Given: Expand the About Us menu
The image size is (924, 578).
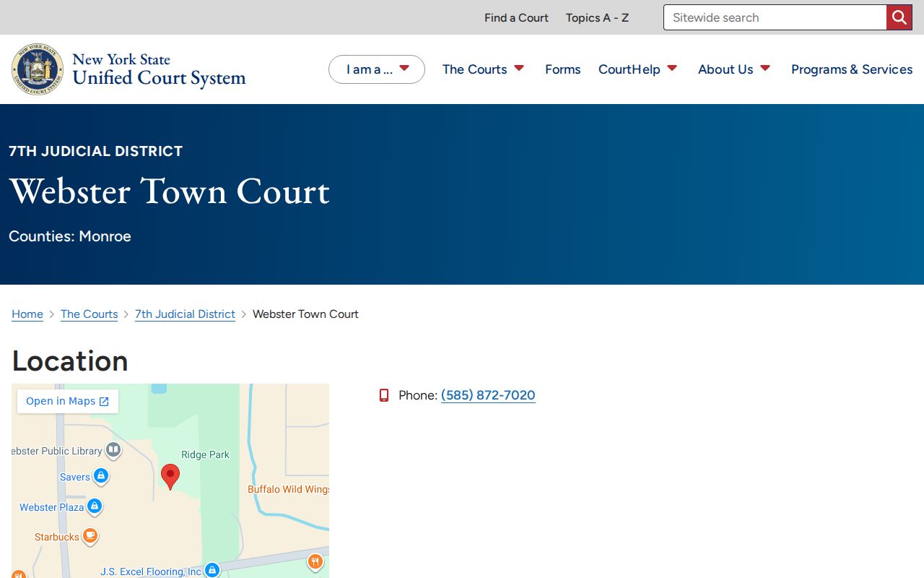Looking at the screenshot, I should (734, 69).
